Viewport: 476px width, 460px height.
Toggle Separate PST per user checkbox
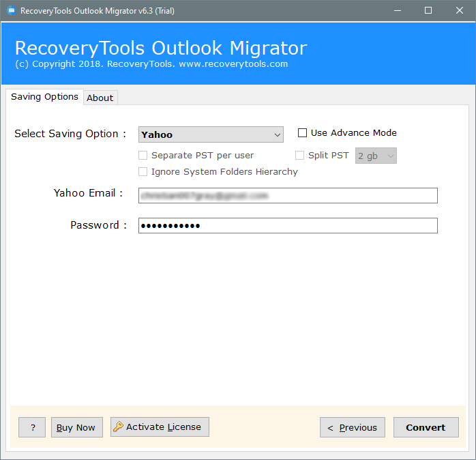(x=143, y=155)
